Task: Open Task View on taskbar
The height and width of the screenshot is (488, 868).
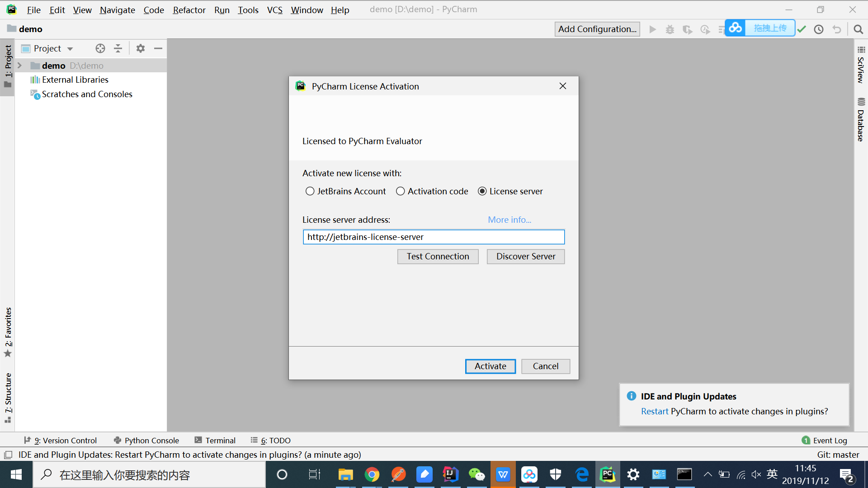Action: click(x=314, y=474)
